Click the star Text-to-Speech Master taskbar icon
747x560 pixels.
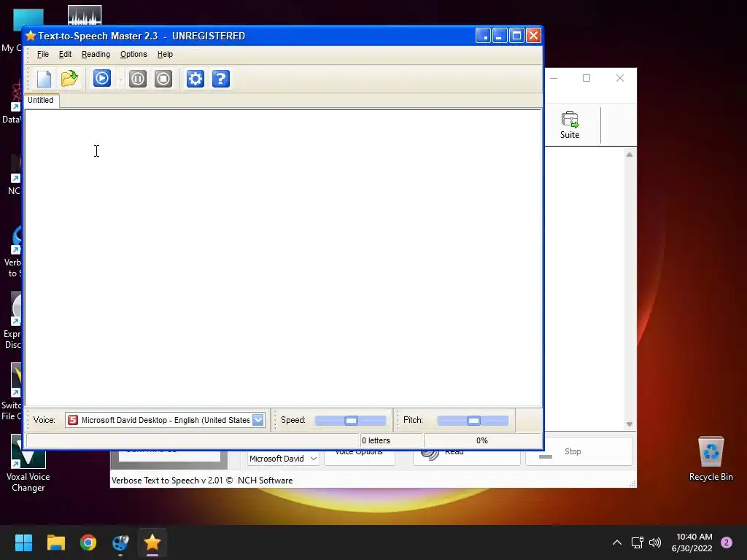(152, 542)
